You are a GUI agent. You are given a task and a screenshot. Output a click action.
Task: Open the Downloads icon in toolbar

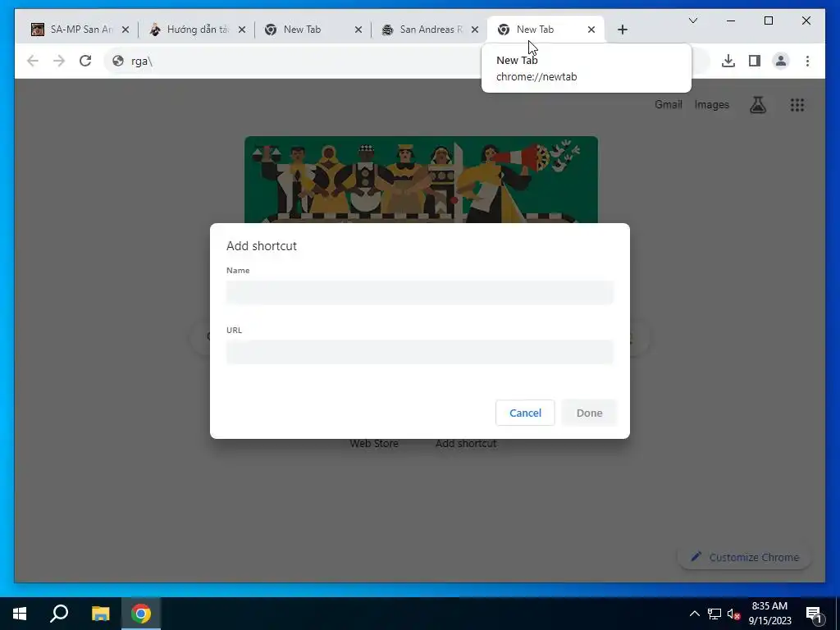[x=728, y=61]
